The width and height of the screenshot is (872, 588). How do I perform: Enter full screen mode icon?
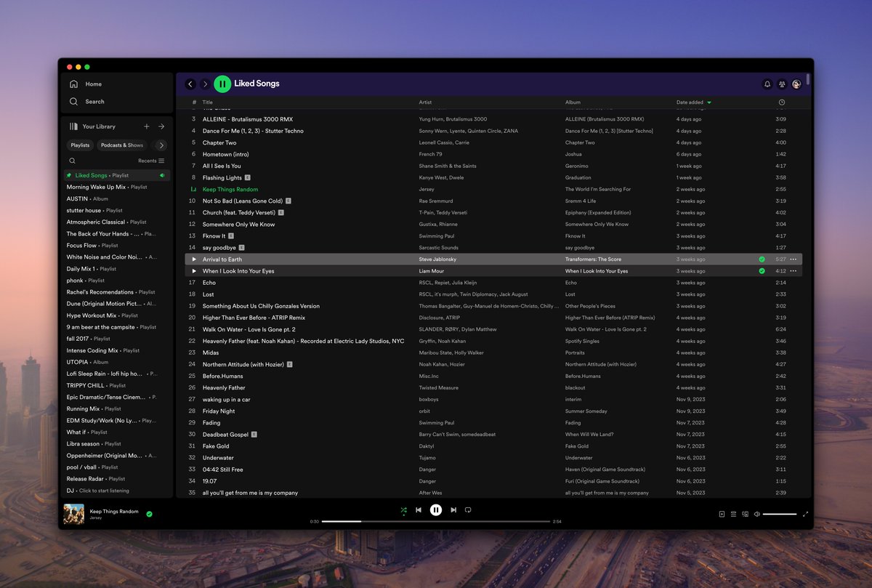point(805,514)
